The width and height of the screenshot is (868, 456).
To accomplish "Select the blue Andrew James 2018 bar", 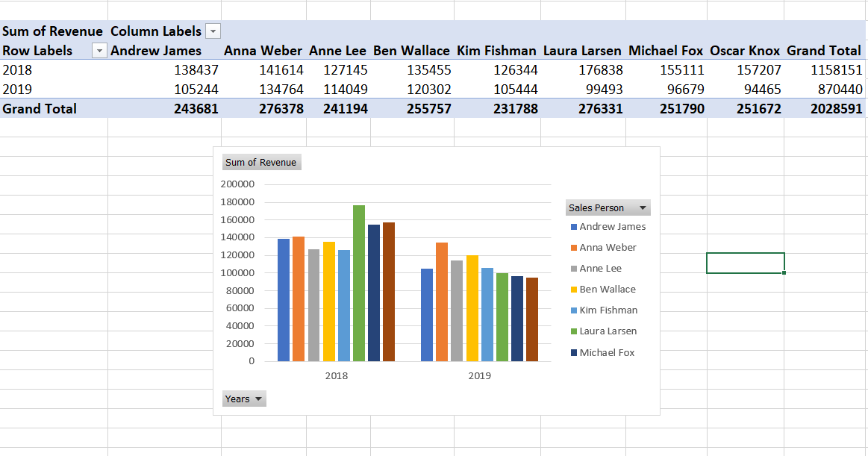I will 284,301.
